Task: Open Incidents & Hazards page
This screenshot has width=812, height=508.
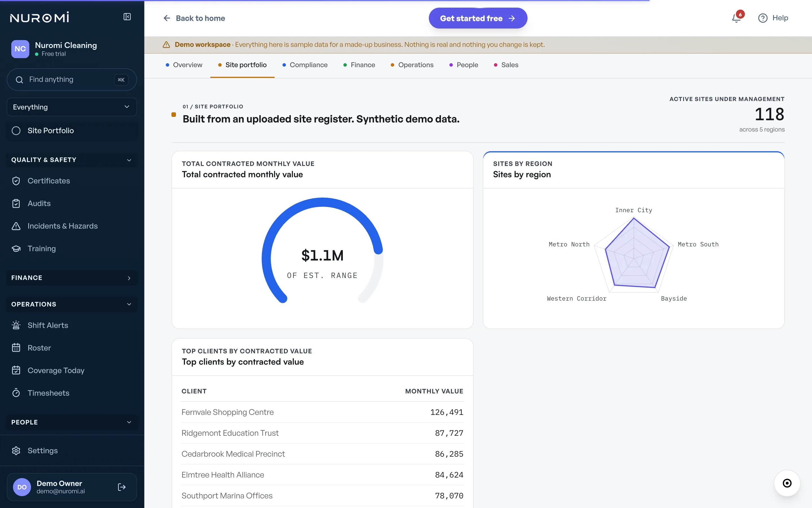Action: pos(72,226)
